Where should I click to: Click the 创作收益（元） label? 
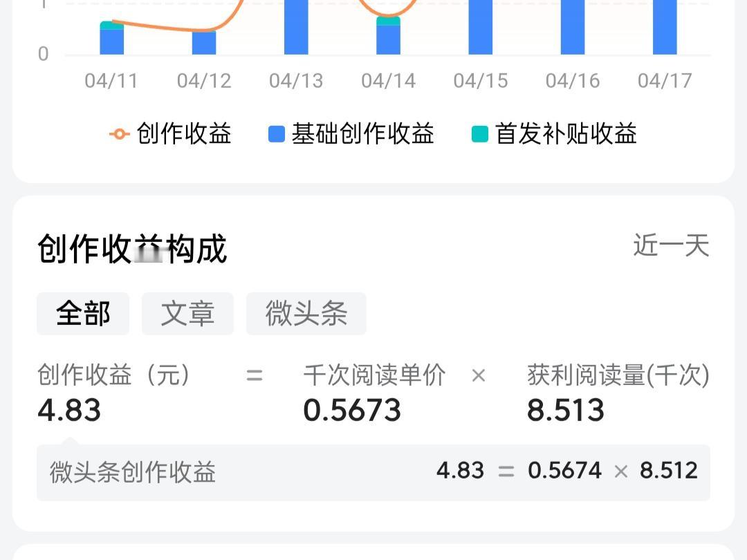[114, 375]
